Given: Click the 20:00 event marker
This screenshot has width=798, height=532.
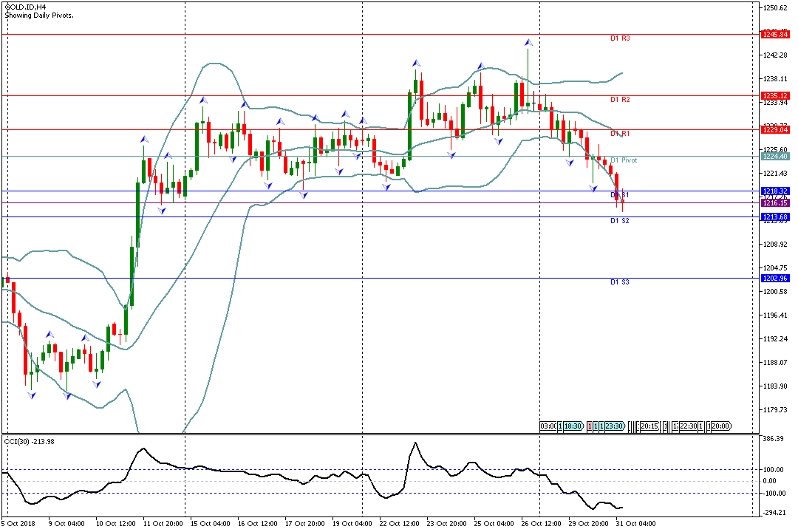Looking at the screenshot, I should tap(720, 426).
